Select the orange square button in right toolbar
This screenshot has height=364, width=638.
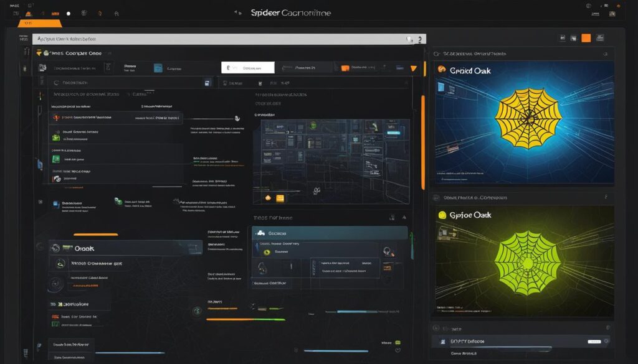tap(586, 38)
